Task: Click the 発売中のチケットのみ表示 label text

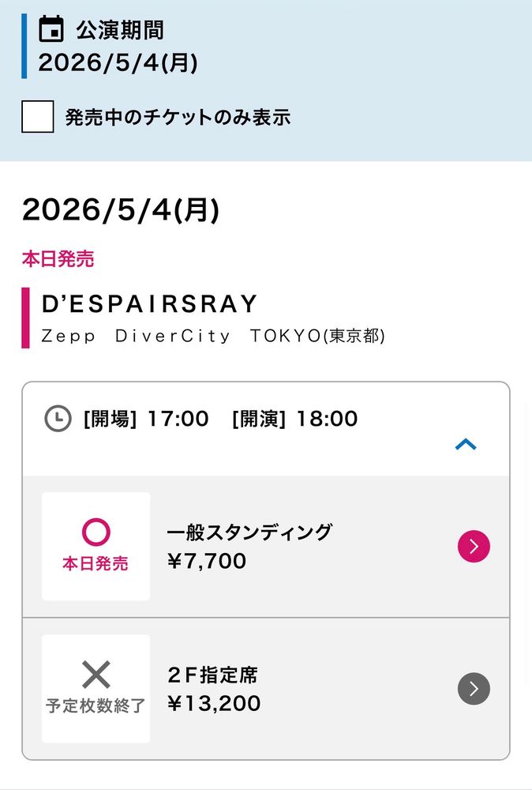Action: [x=178, y=118]
